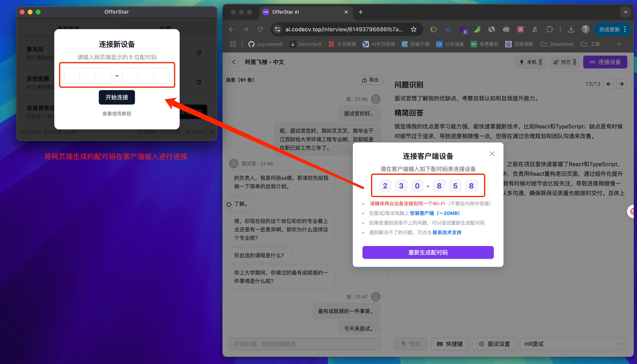Image resolution: width=637 pixels, height=364 pixels.
Task: Click the last pairing code input box
Action: pyautogui.click(x=162, y=75)
